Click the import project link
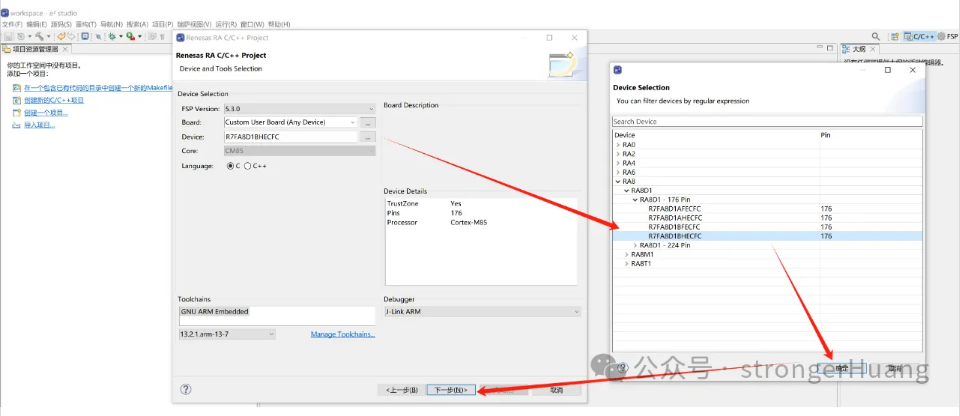 (x=40, y=125)
